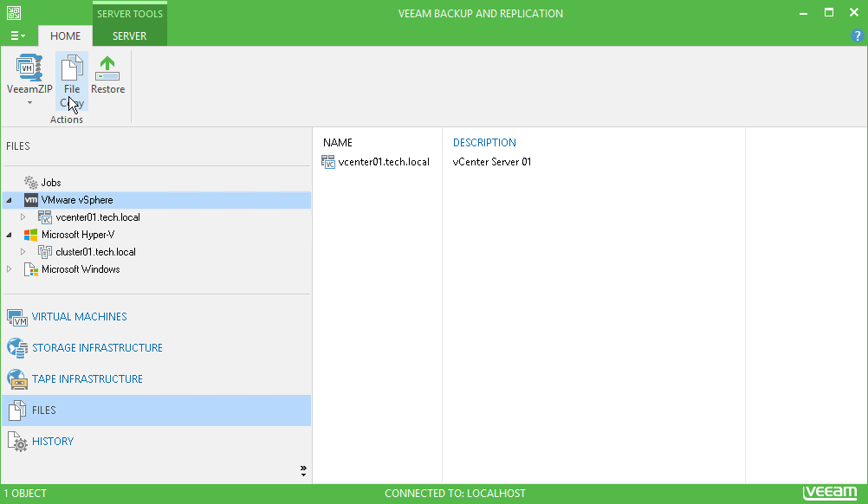Click the vCenter icon in list row
868x504 pixels.
(x=328, y=162)
